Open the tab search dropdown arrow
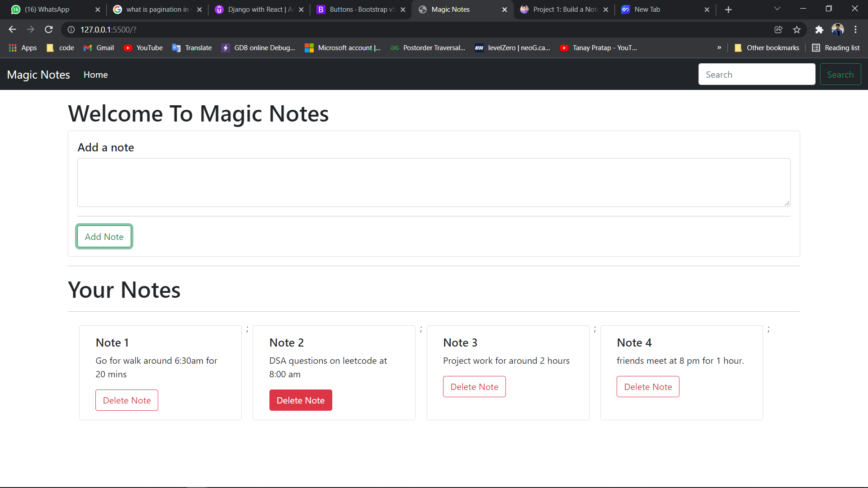This screenshot has width=868, height=488. point(777,9)
